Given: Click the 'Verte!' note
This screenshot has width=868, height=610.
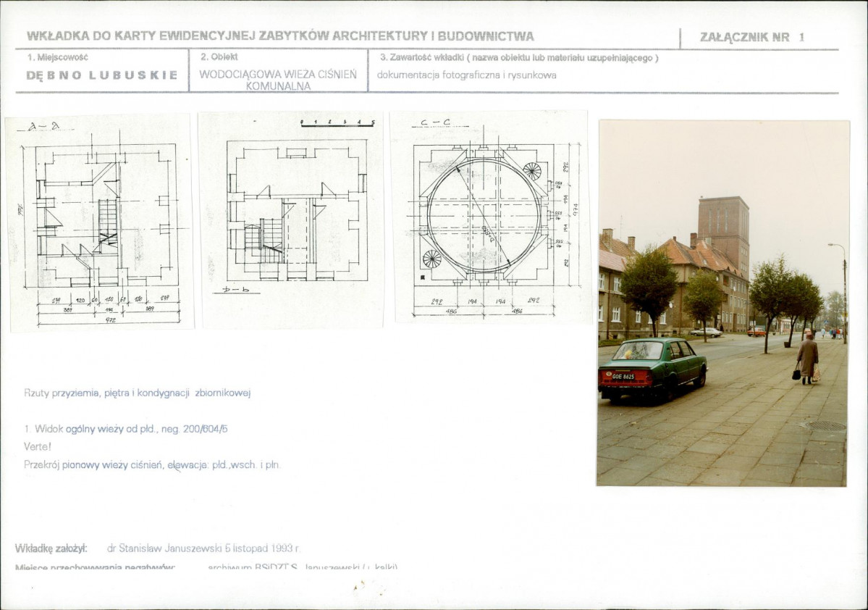Looking at the screenshot, I should (x=38, y=446).
